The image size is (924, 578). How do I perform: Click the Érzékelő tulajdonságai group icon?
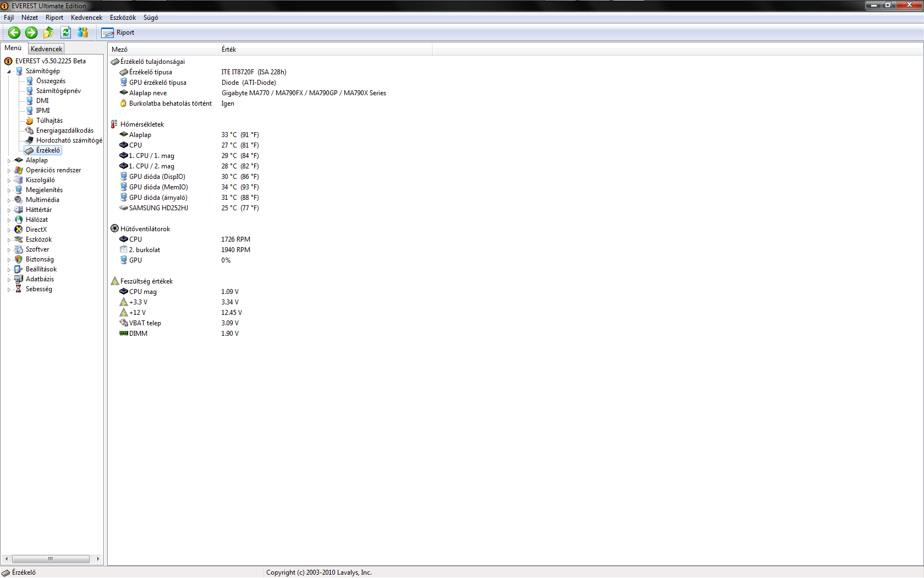click(115, 62)
